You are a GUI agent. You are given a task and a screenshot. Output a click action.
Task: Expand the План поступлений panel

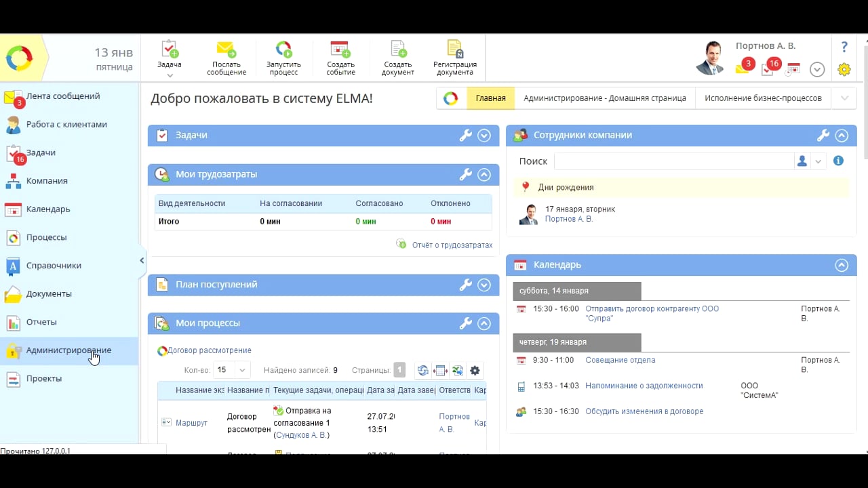click(484, 285)
